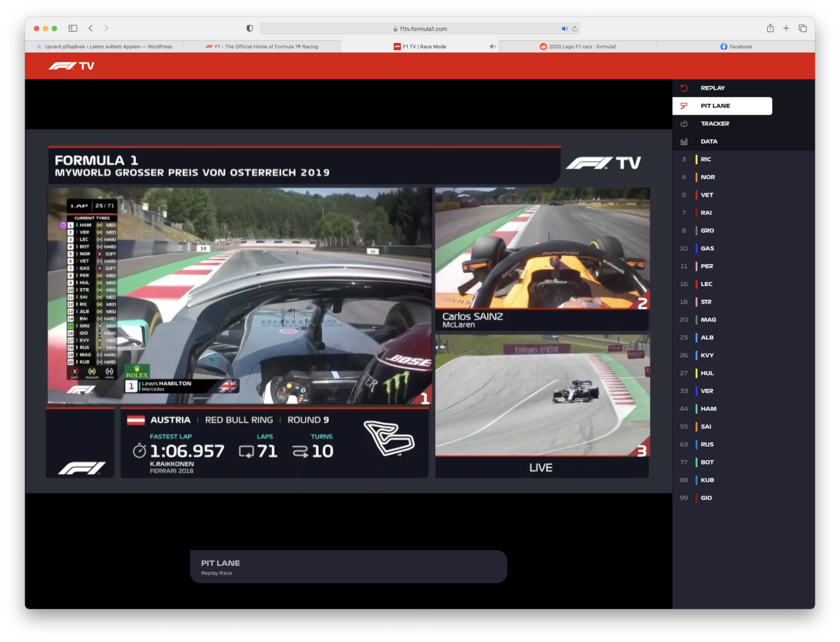Viewport: 840px width, 642px height.
Task: Select driver NOR onboard channel
Action: (x=722, y=177)
